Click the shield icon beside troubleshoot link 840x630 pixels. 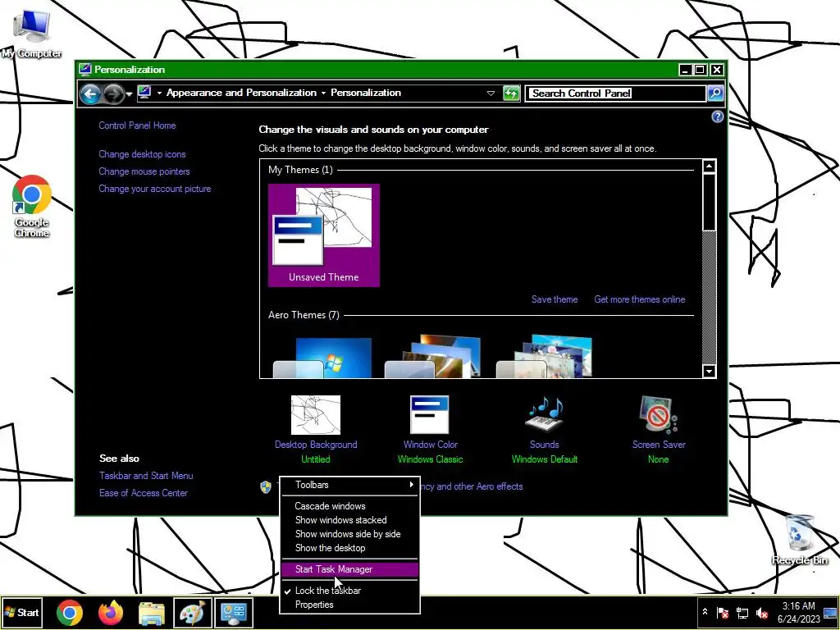[x=266, y=486]
